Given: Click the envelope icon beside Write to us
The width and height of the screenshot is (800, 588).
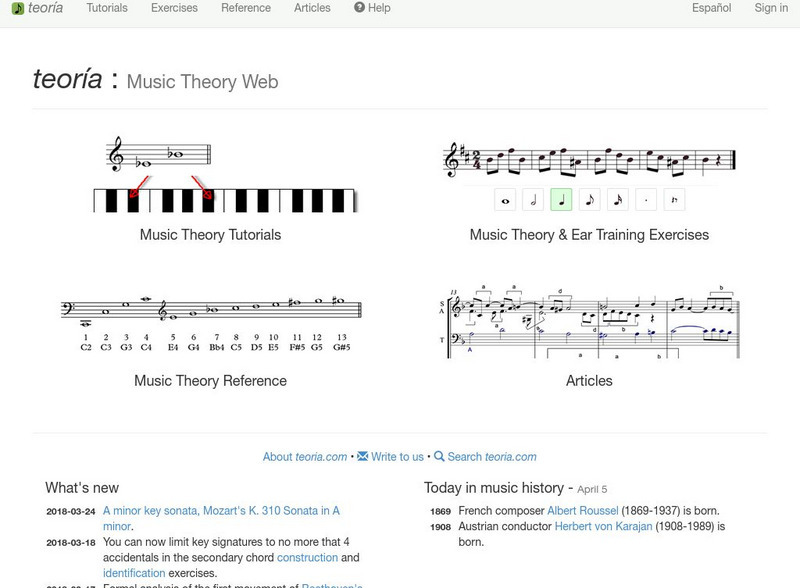Looking at the screenshot, I should click(x=362, y=456).
